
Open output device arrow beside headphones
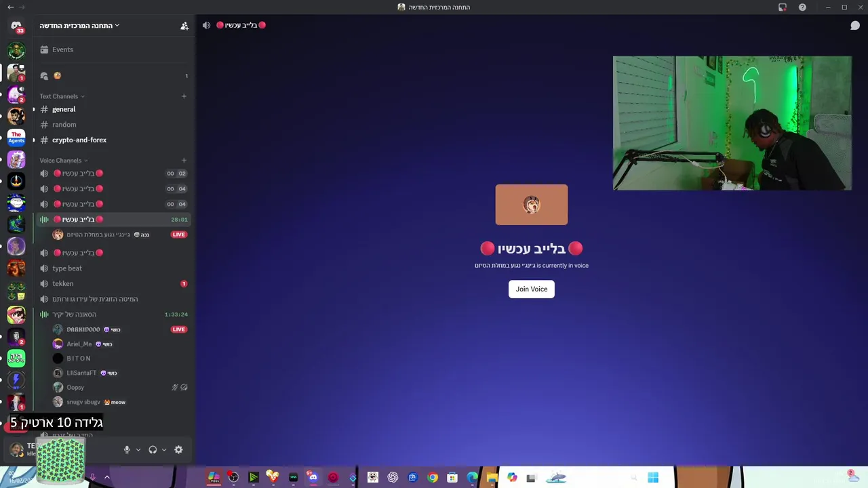pos(164,449)
